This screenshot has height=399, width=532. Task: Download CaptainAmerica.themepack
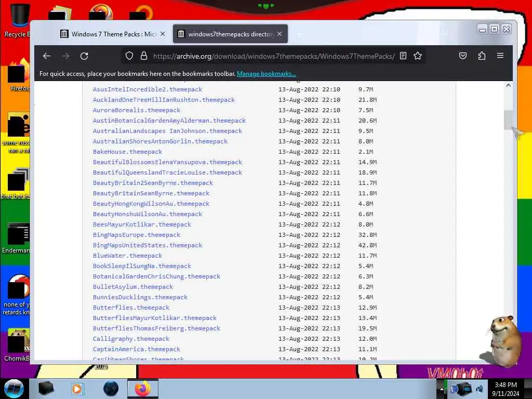137,349
